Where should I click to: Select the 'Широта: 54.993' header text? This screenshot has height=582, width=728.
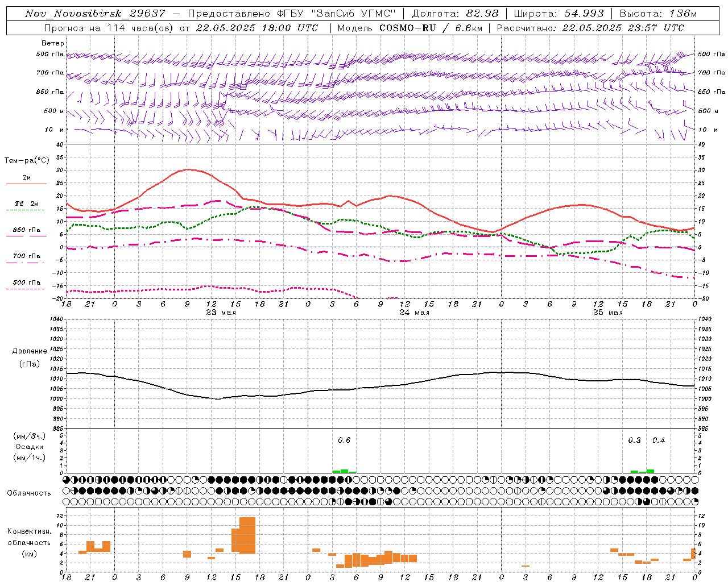tap(559, 14)
